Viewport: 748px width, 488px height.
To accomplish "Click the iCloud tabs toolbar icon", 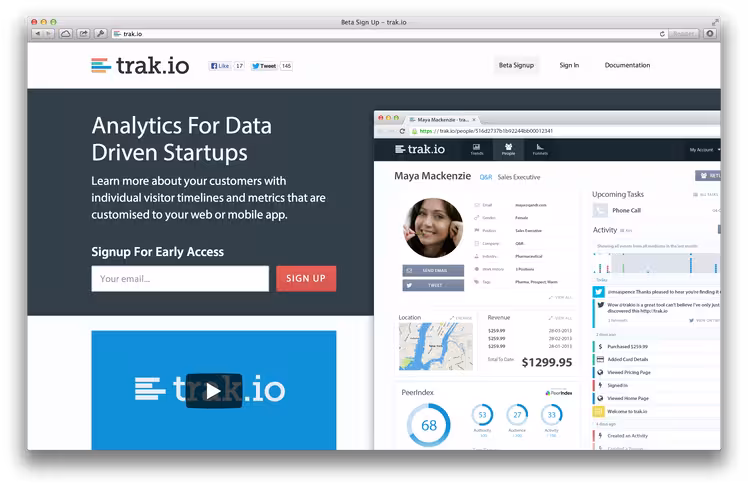I will pyautogui.click(x=66, y=33).
